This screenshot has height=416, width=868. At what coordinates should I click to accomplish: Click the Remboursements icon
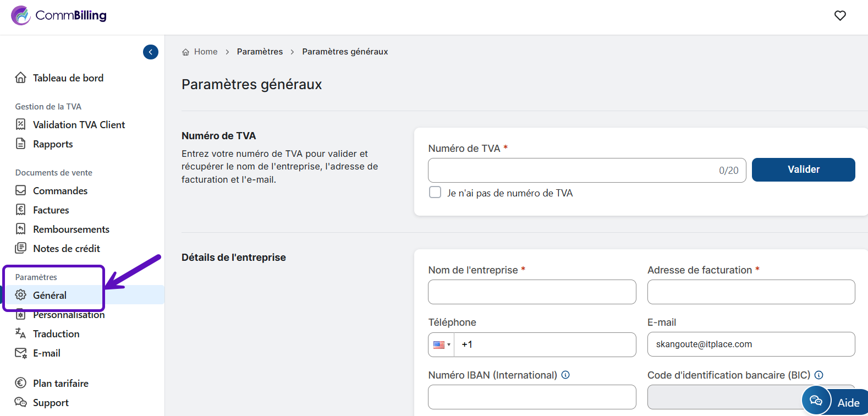[x=21, y=229]
